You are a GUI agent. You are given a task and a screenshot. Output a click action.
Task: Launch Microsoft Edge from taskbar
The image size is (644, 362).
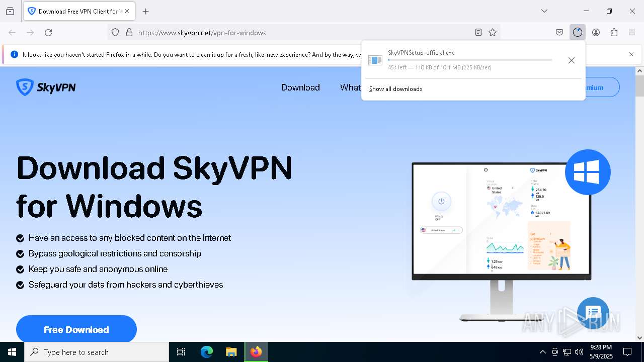[x=207, y=352]
